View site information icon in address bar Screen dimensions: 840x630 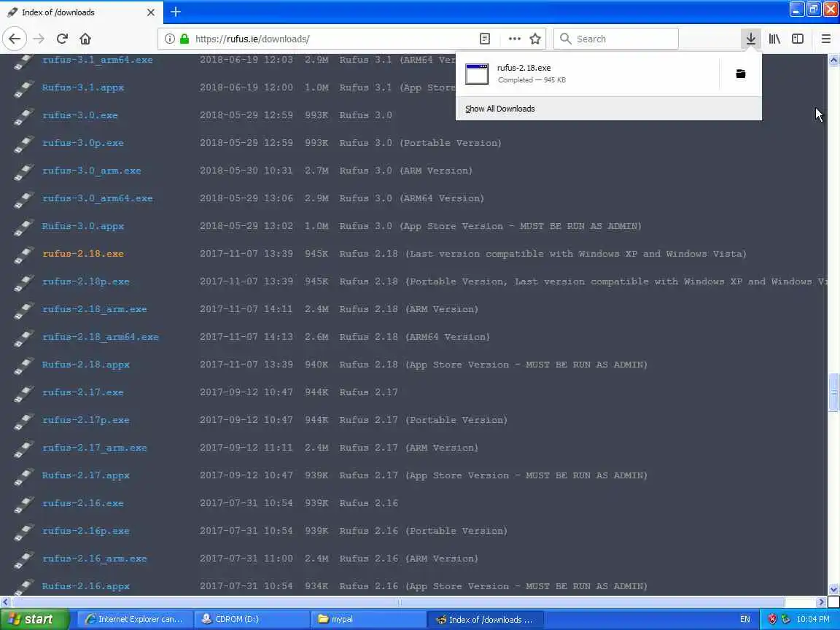tap(169, 39)
